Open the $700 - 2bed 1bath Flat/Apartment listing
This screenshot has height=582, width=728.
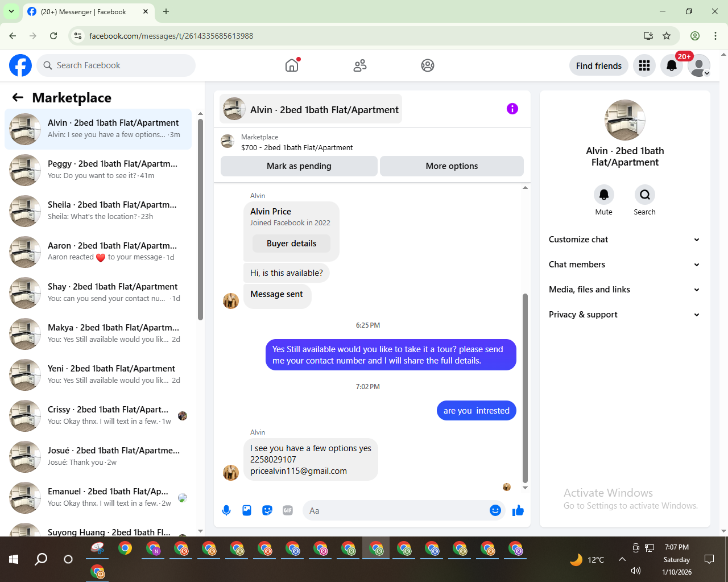(297, 147)
